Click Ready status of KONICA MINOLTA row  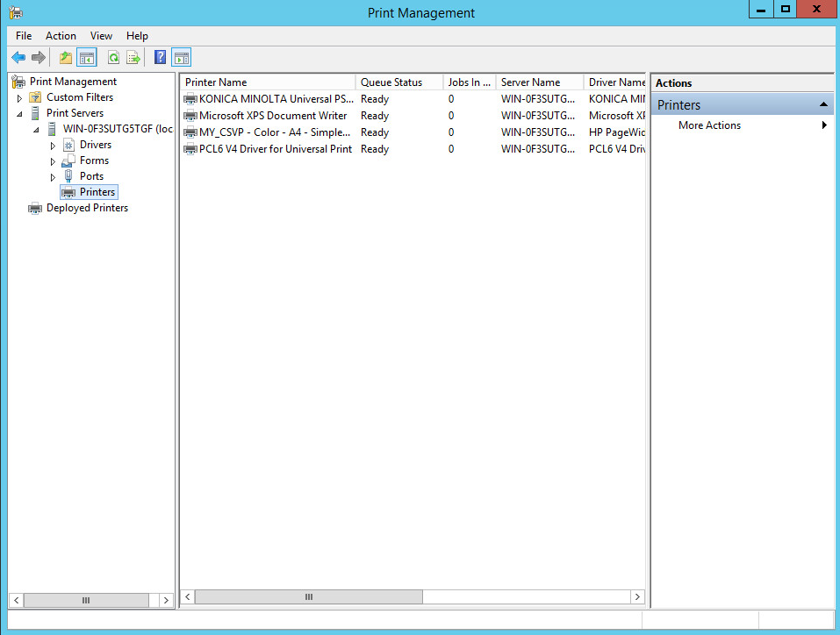pos(375,99)
